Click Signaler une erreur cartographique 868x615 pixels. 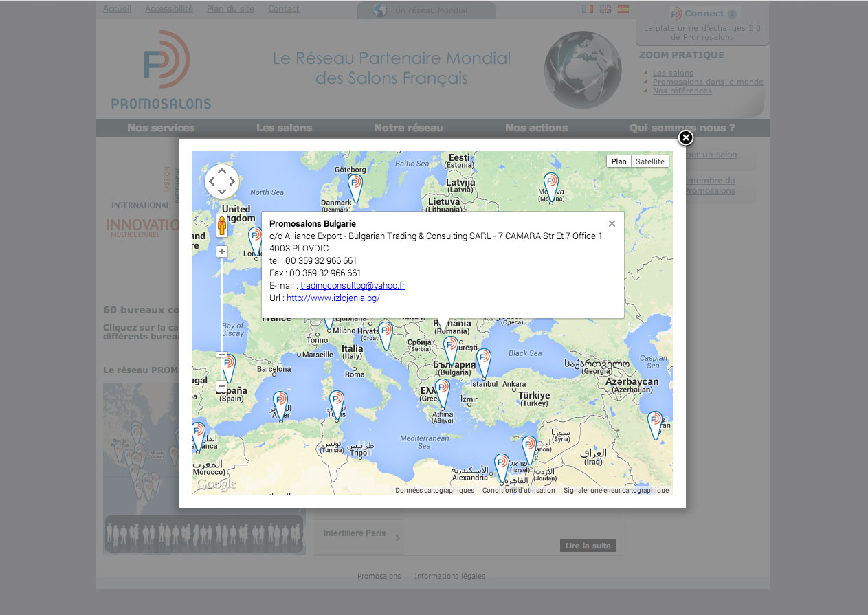[x=616, y=490]
